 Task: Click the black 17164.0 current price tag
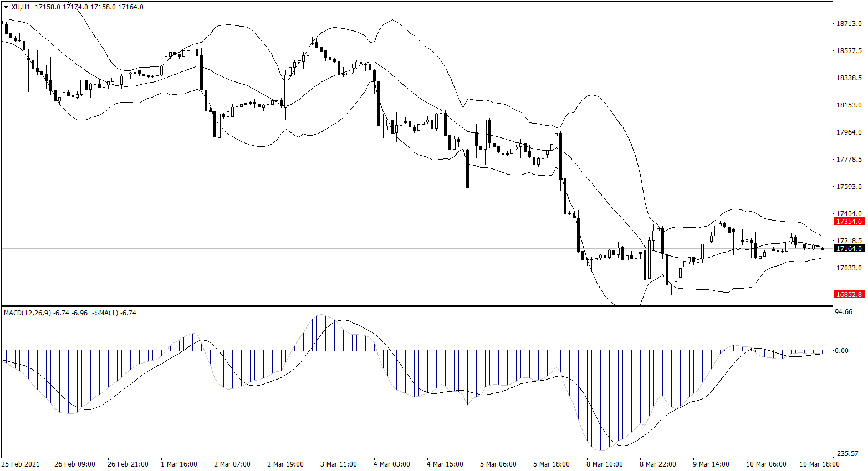(x=849, y=249)
